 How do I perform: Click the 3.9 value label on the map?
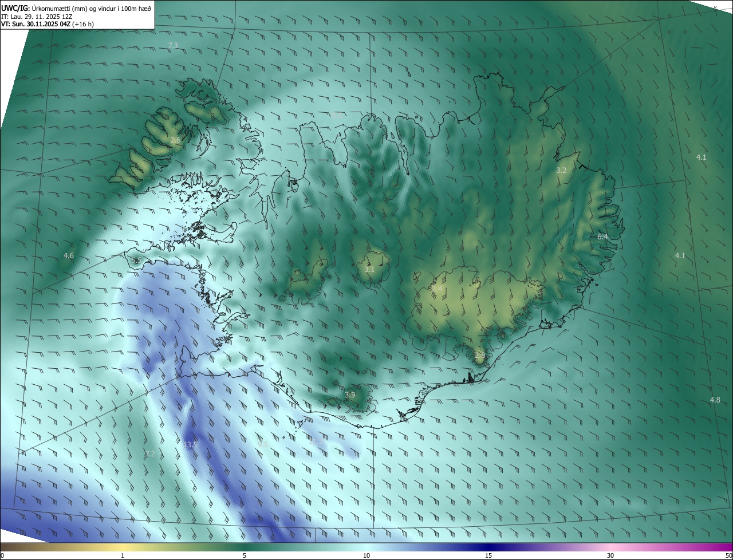350,395
